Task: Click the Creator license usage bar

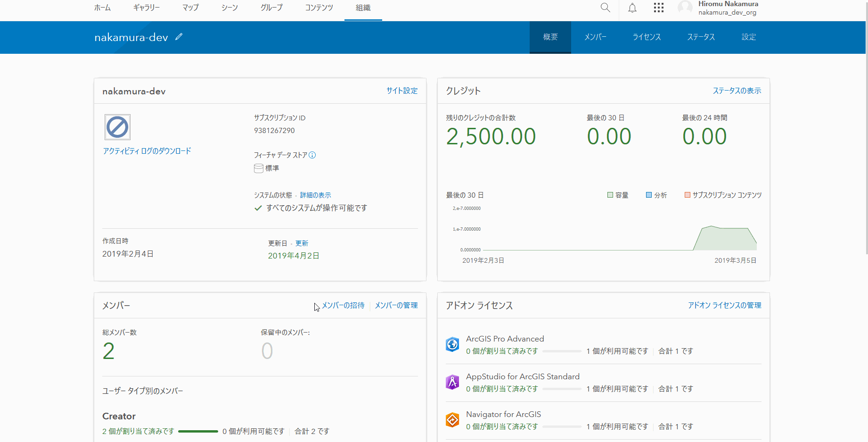Action: point(198,431)
